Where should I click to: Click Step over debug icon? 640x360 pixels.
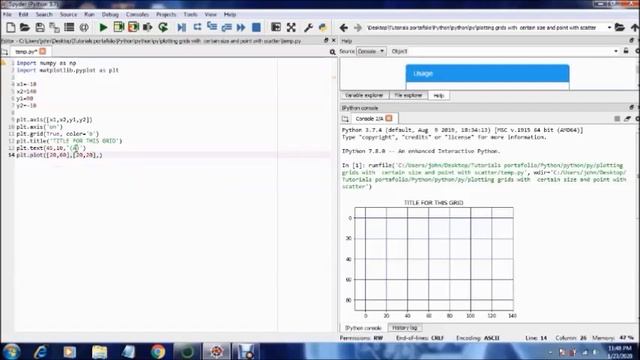197,27
